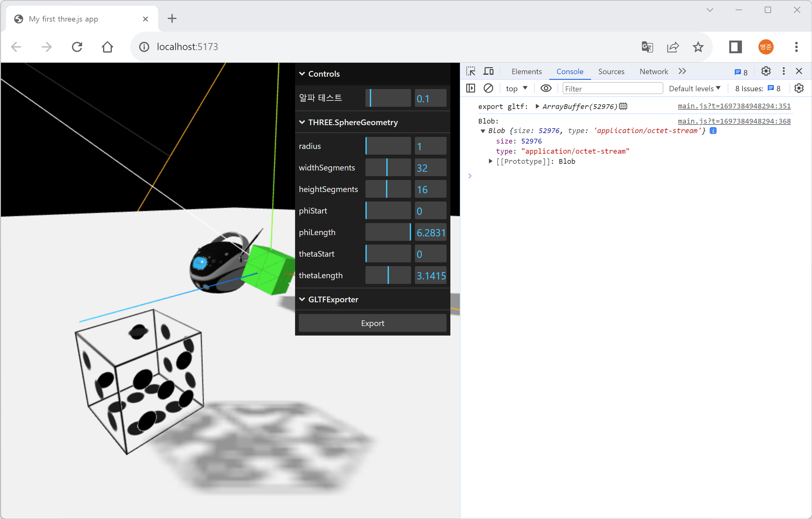
Task: Bookmark page with the star icon
Action: (x=698, y=47)
